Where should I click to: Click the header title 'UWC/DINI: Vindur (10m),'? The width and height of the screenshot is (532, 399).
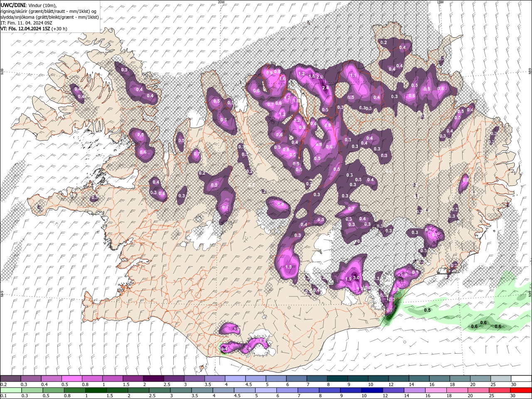(29, 5)
